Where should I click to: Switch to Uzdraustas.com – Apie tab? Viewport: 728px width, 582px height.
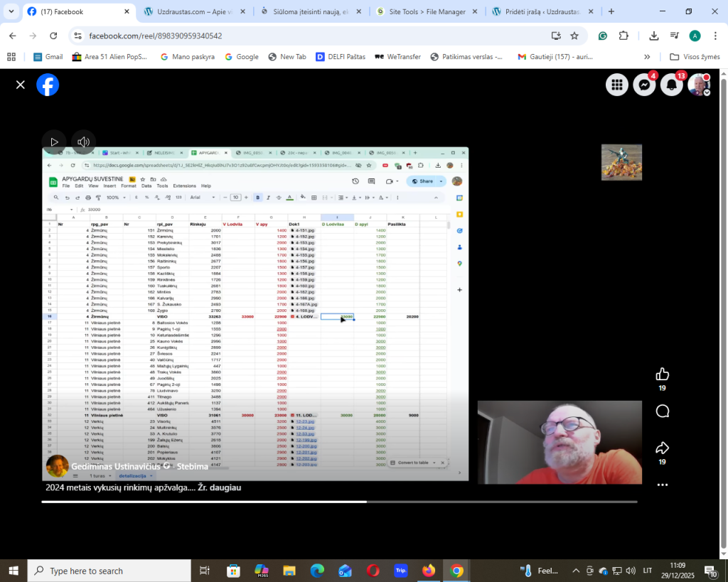pos(195,11)
